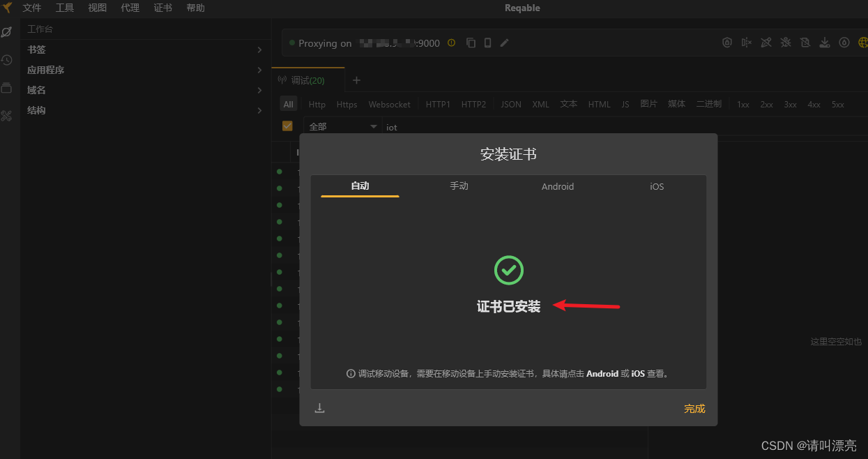Click the wrench icon in left sidebar
Screen dimensions: 868x459
7,116
